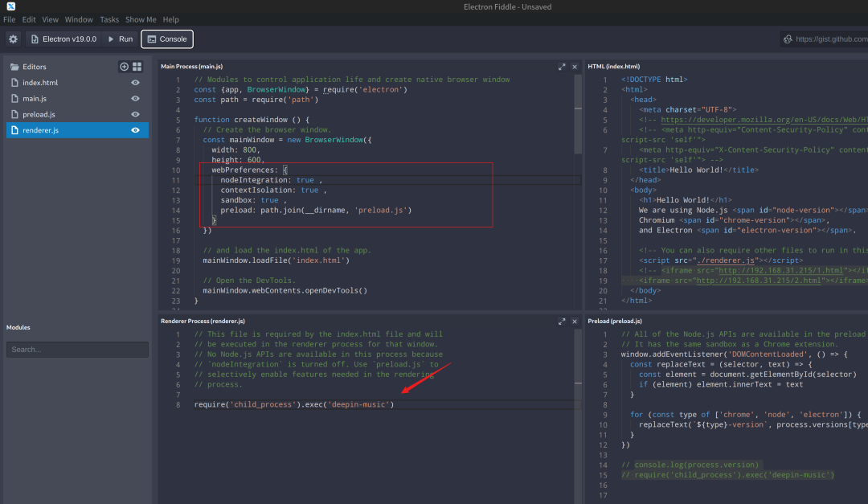The image size is (868, 504).
Task: Click the 'nodeIntegration: true' line in main.js
Action: point(272,180)
